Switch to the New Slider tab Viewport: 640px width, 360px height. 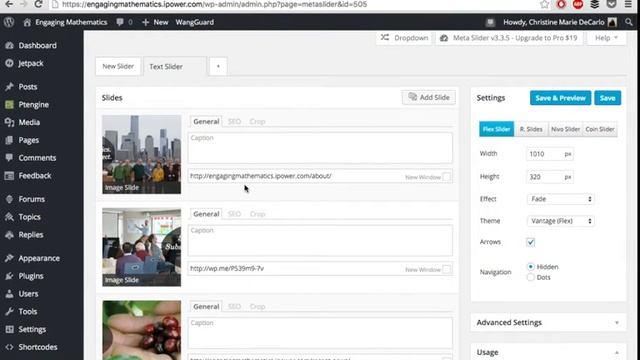click(118, 66)
